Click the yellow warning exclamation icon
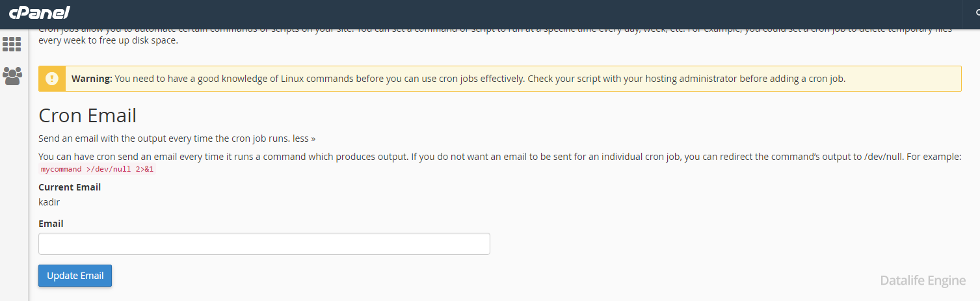The height and width of the screenshot is (301, 980). pyautogui.click(x=52, y=79)
